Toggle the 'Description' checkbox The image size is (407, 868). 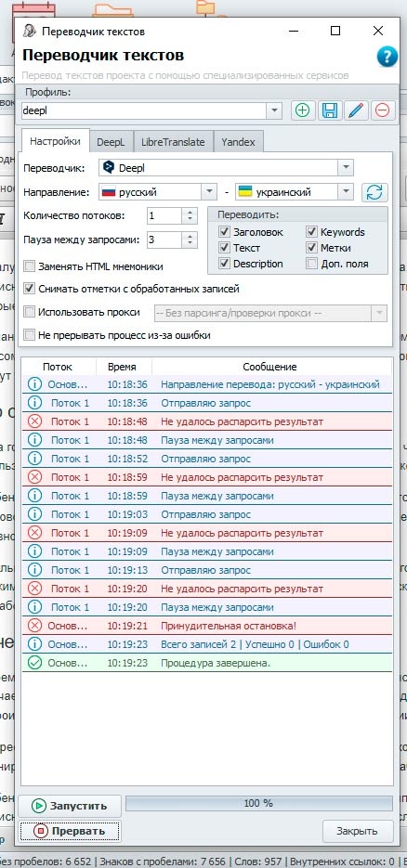(x=224, y=264)
